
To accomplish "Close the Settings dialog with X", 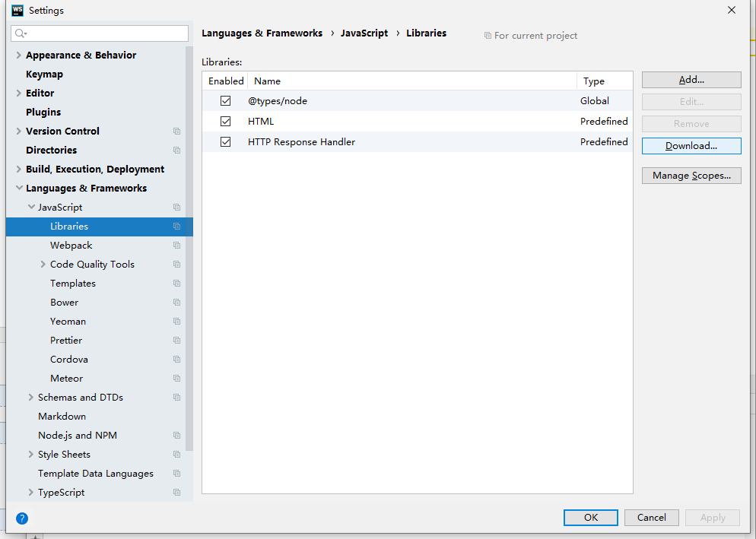I will pos(732,10).
